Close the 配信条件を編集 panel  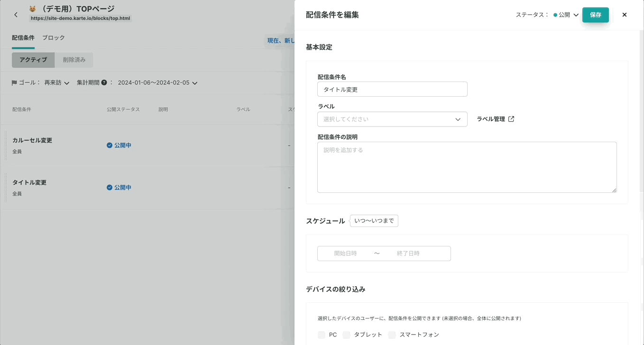pos(625,15)
